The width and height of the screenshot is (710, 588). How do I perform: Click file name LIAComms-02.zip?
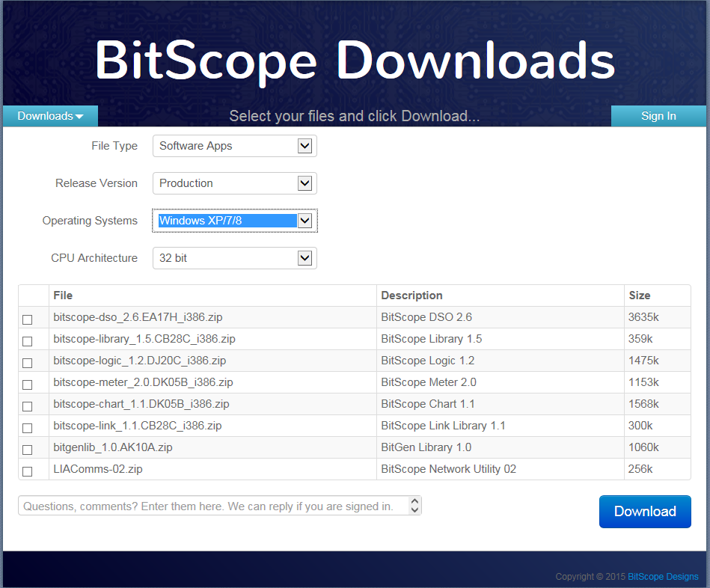click(98, 469)
